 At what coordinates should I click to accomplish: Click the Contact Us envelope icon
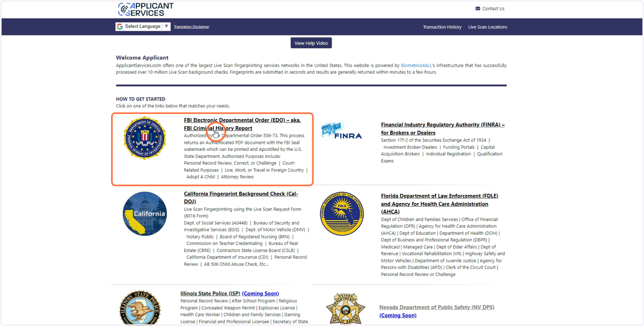478,9
